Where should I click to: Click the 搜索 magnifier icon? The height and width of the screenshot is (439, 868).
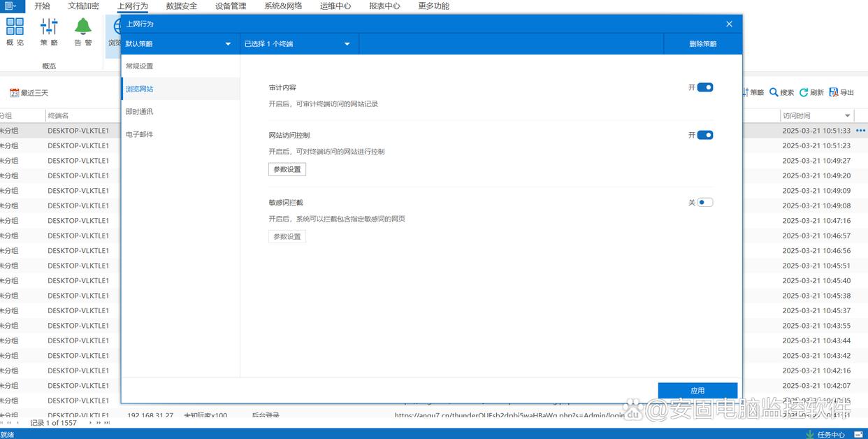[x=774, y=92]
